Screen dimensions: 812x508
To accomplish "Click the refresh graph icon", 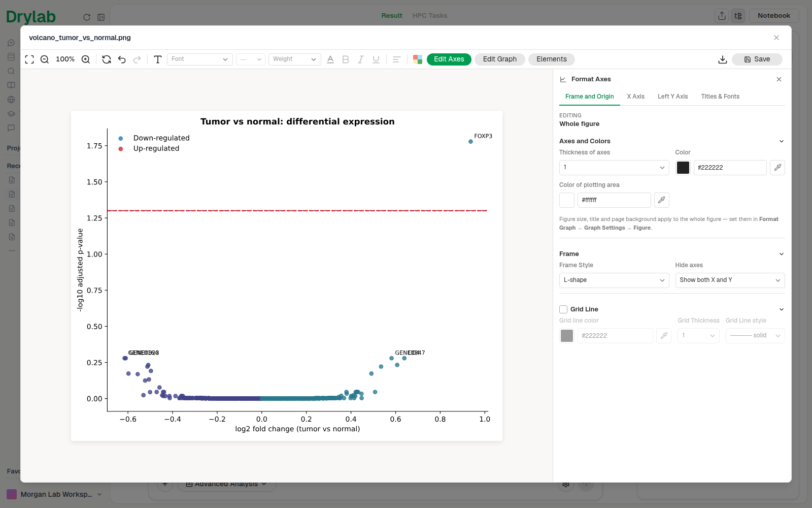I will (107, 59).
